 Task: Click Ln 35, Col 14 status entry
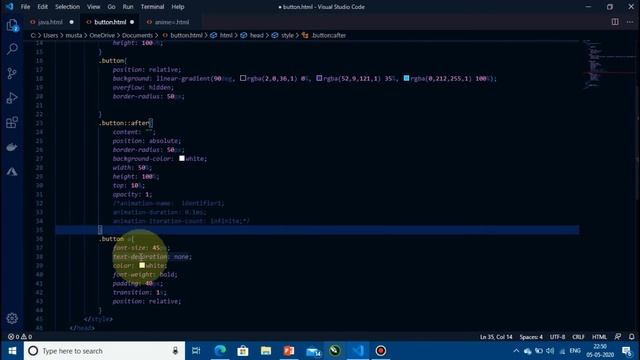click(x=496, y=337)
